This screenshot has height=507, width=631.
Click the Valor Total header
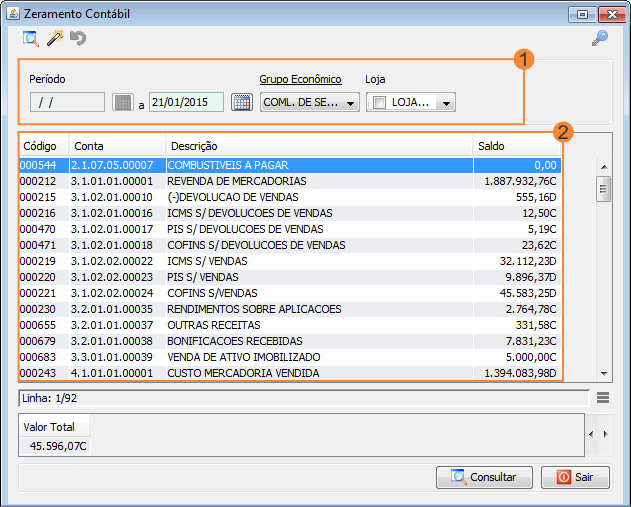[x=54, y=427]
